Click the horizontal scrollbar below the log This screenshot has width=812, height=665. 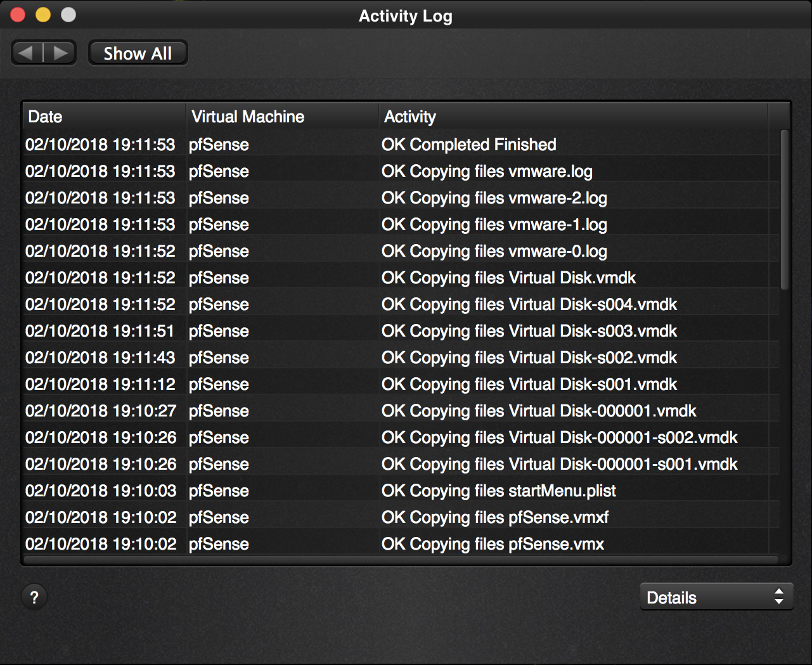click(399, 560)
